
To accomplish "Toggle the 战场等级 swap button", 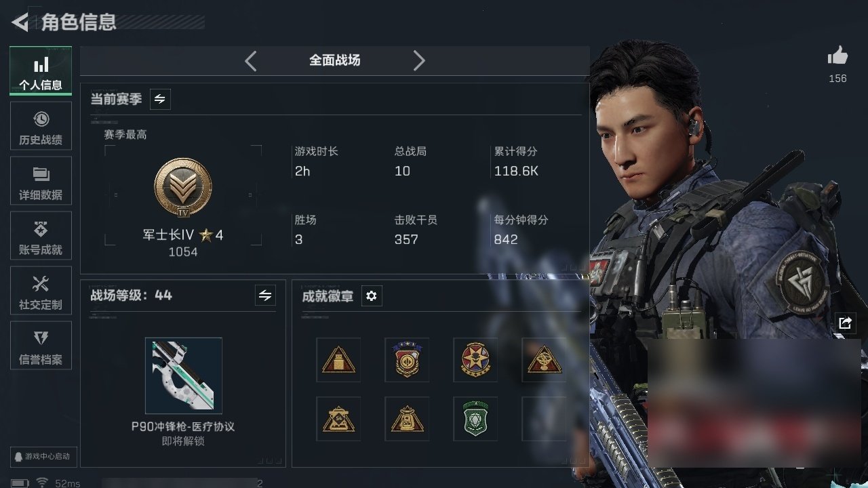I will 265,296.
